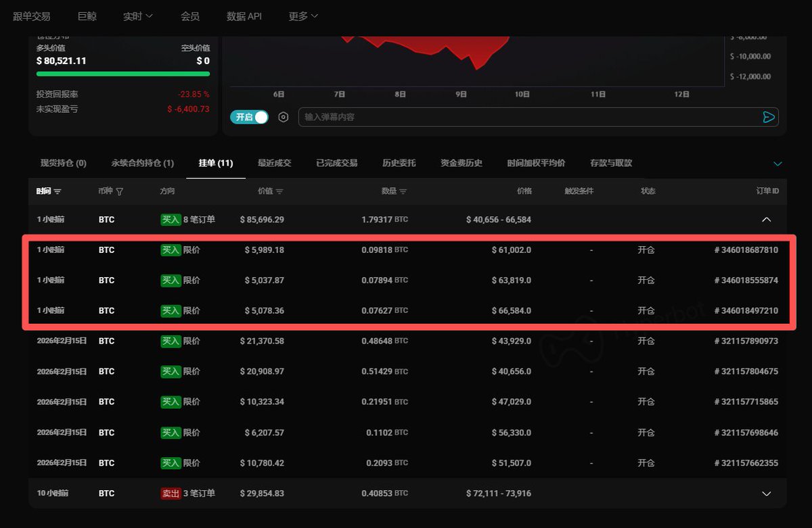812x528 pixels.
Task: Click total value $ 85,696.29
Action: point(262,220)
